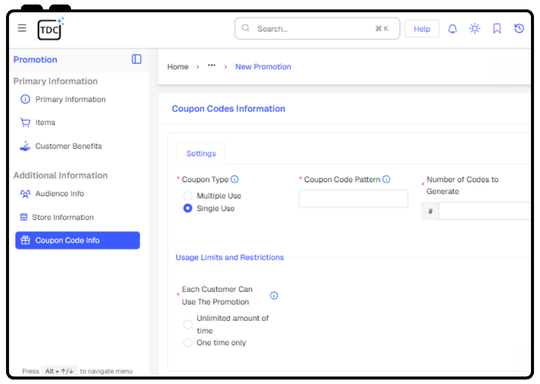
Task: Click the TDC logo
Action: pyautogui.click(x=50, y=29)
